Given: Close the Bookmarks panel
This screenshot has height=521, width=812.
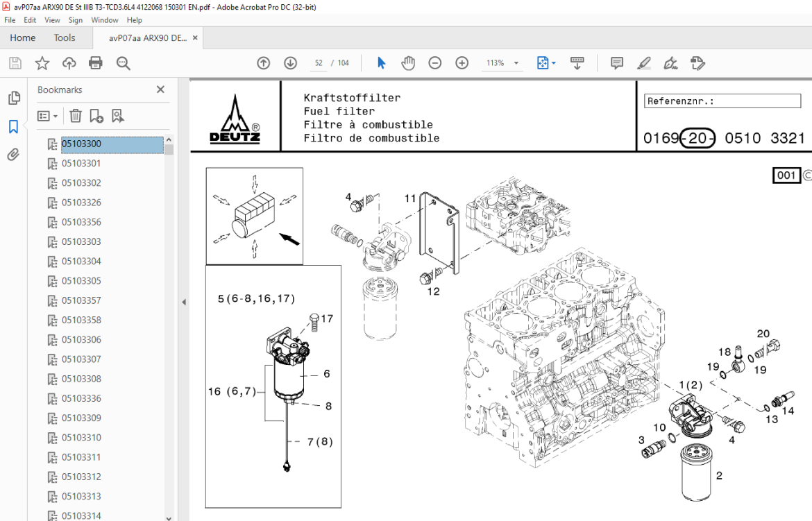Looking at the screenshot, I should [160, 89].
